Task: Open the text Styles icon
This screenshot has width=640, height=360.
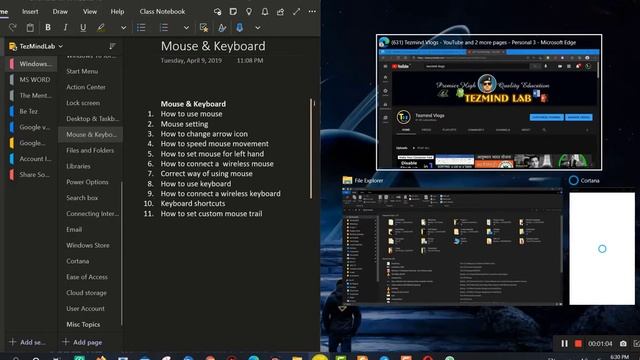Action: tap(222, 27)
